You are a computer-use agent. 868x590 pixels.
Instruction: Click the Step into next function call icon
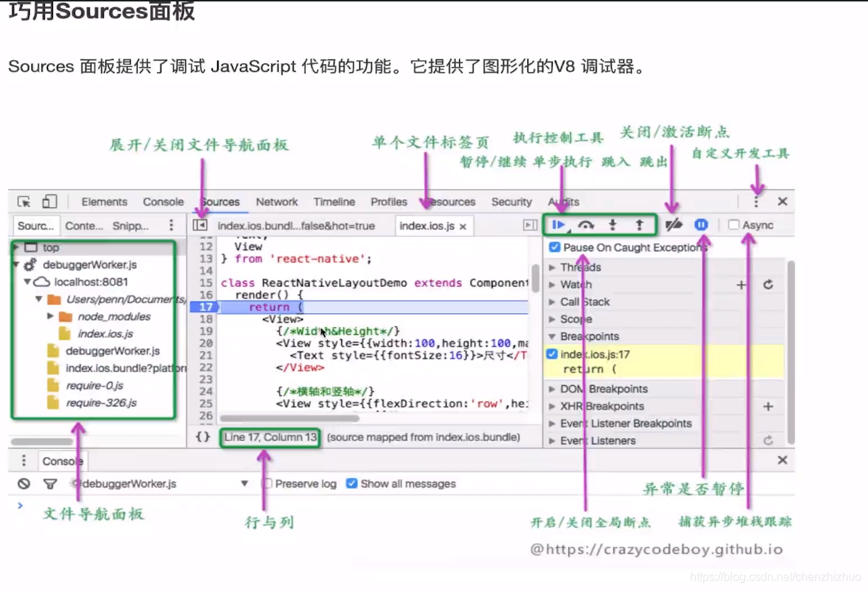click(612, 225)
